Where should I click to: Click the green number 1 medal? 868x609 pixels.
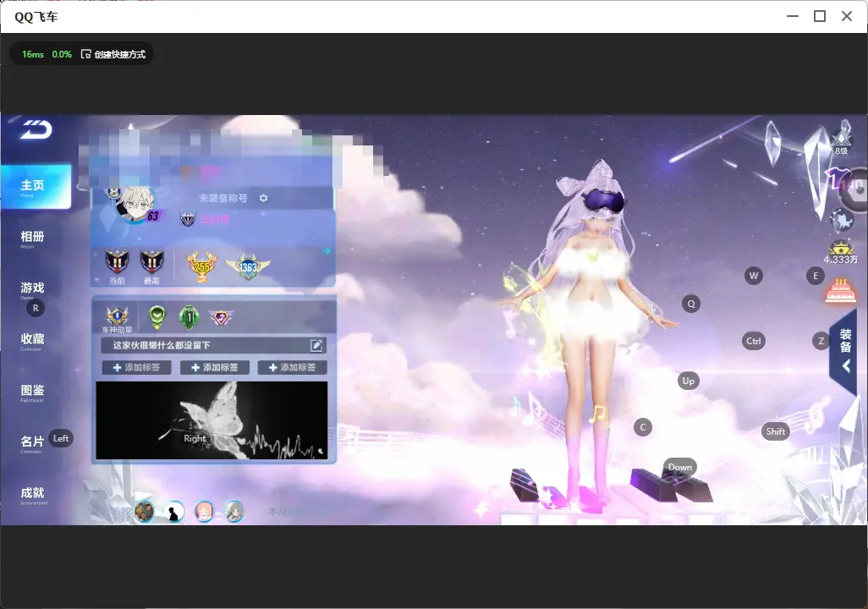[x=190, y=317]
